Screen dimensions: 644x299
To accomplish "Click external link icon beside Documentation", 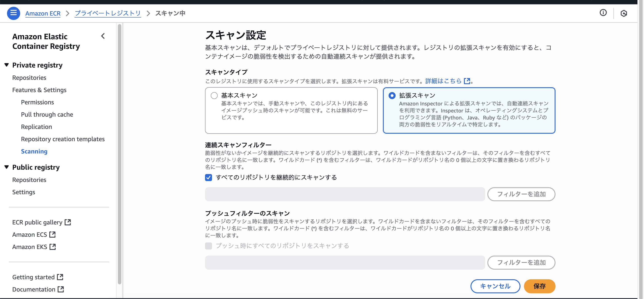I will [61, 289].
